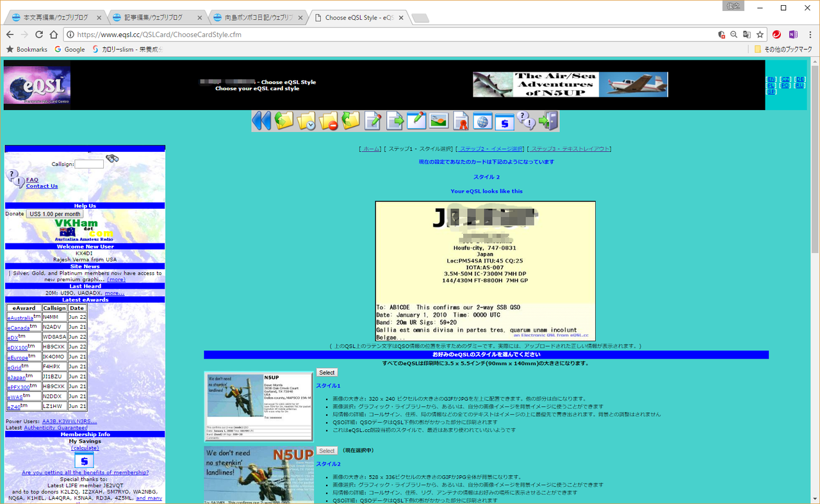
Task: Open a new browser tab
Action: click(x=420, y=18)
